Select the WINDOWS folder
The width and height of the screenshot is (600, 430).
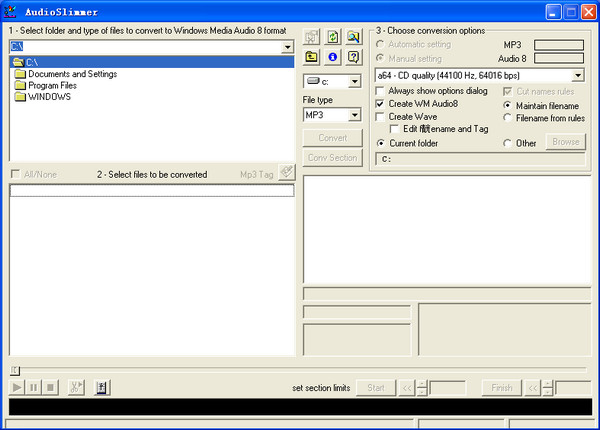click(x=43, y=97)
